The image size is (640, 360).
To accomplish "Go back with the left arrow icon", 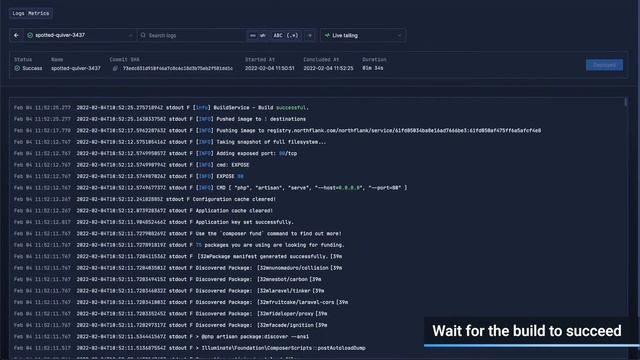I will [16, 36].
